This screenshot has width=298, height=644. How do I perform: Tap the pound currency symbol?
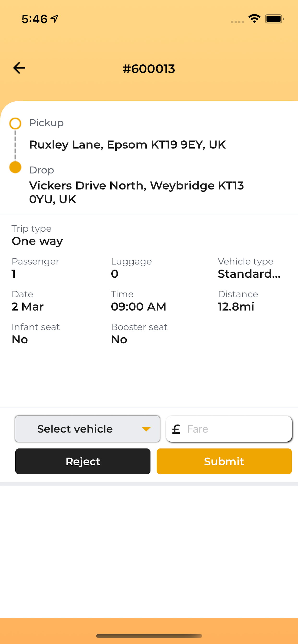click(x=176, y=429)
